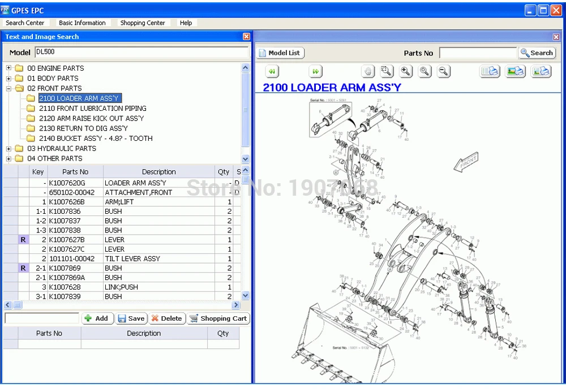
Task: Click the Add button
Action: (97, 318)
